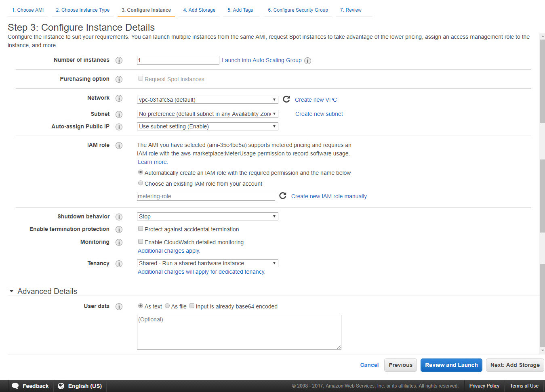This screenshot has width=545, height=392.
Task: Refresh the VPC network list
Action: point(286,99)
